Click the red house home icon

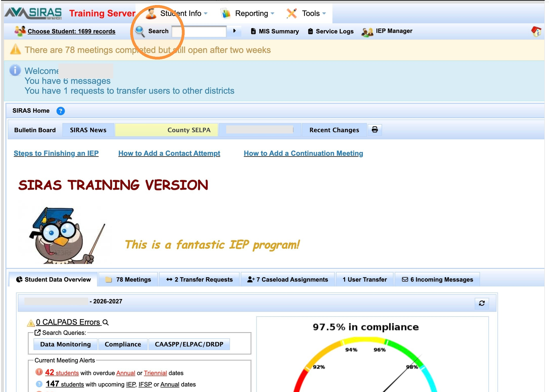[536, 32]
